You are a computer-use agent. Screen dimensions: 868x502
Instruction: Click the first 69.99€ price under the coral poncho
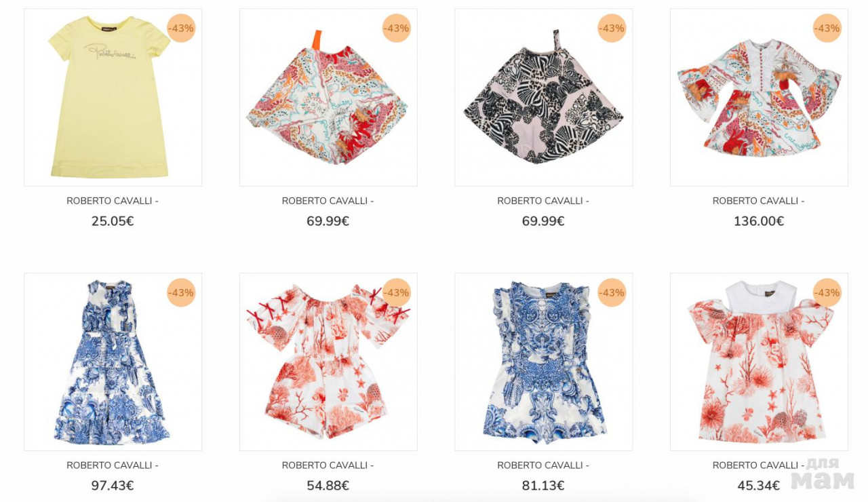(x=328, y=221)
